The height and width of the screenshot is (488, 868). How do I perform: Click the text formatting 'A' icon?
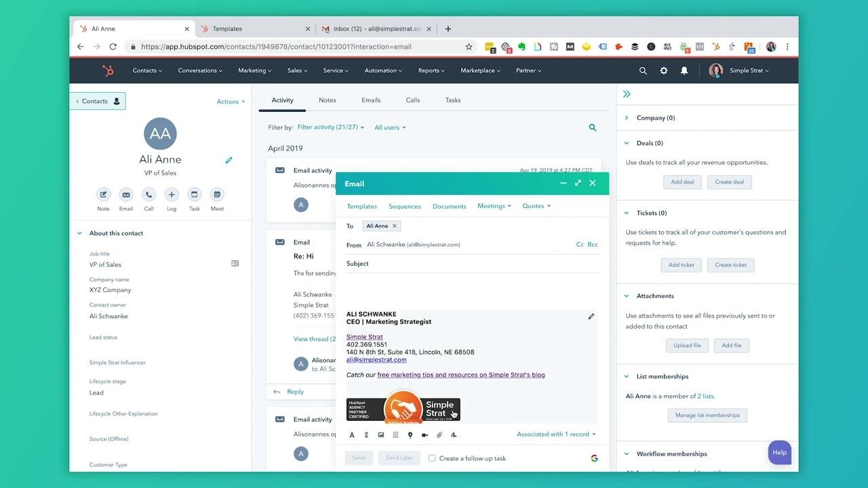[351, 435]
